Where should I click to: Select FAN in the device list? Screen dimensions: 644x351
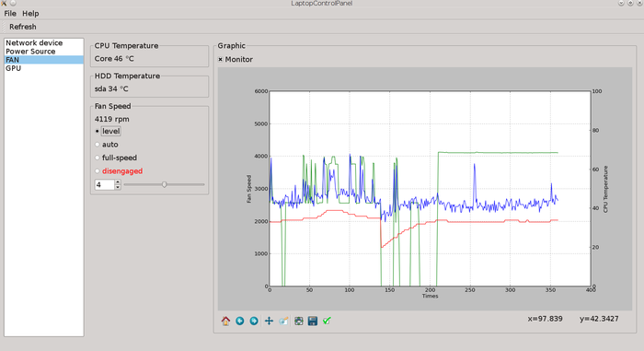tap(43, 60)
